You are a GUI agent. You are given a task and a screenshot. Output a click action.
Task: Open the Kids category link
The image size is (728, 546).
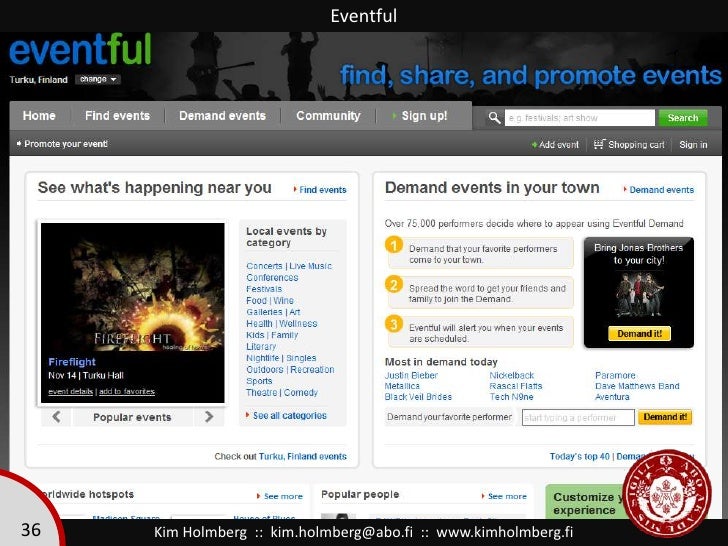255,335
